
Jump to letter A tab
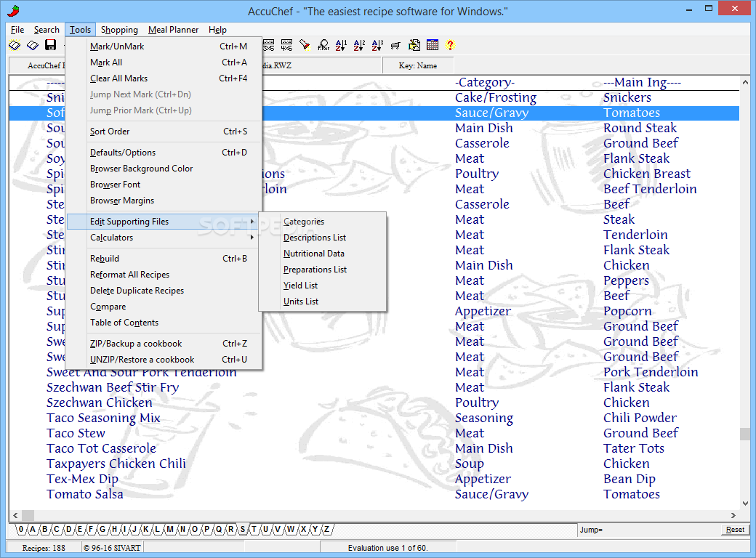[x=33, y=529]
